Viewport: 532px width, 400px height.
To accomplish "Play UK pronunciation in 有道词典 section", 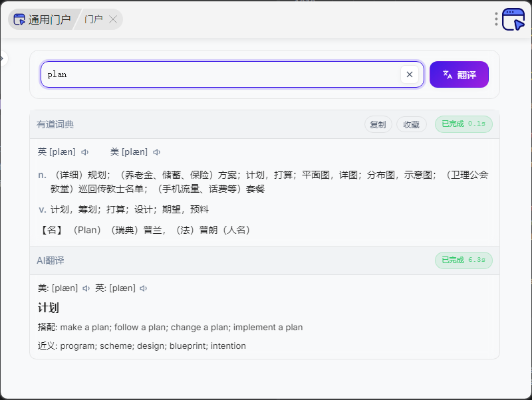I will 85,152.
